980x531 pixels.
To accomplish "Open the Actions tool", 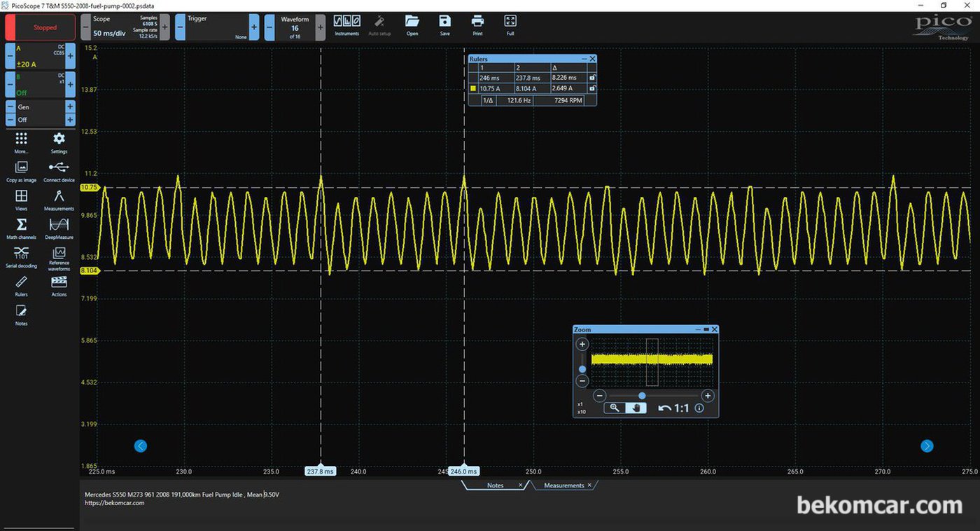I will coord(59,286).
